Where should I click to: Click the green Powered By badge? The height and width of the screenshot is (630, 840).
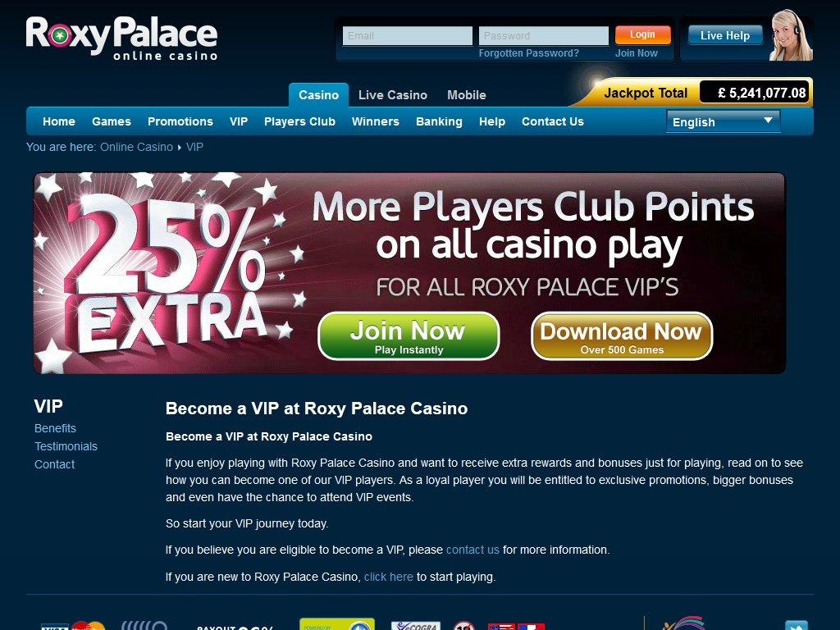pyautogui.click(x=337, y=624)
